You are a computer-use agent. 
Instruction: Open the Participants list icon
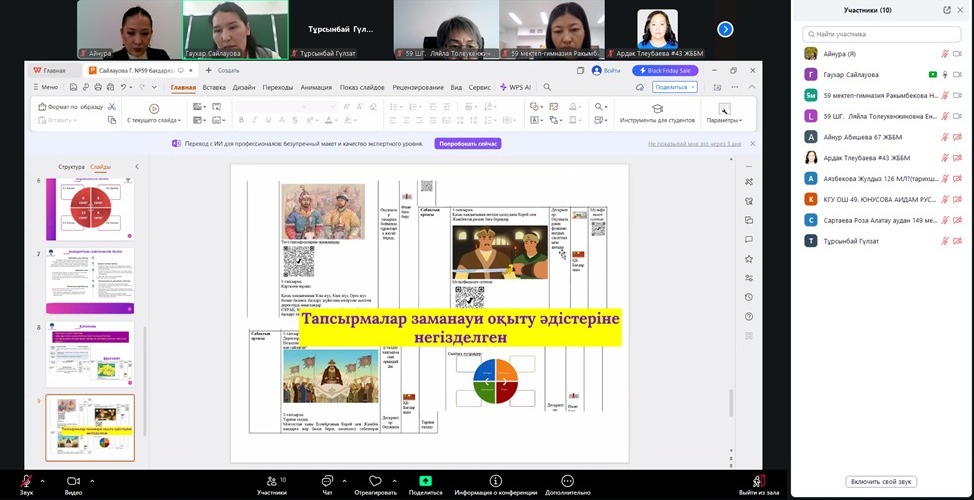271,481
